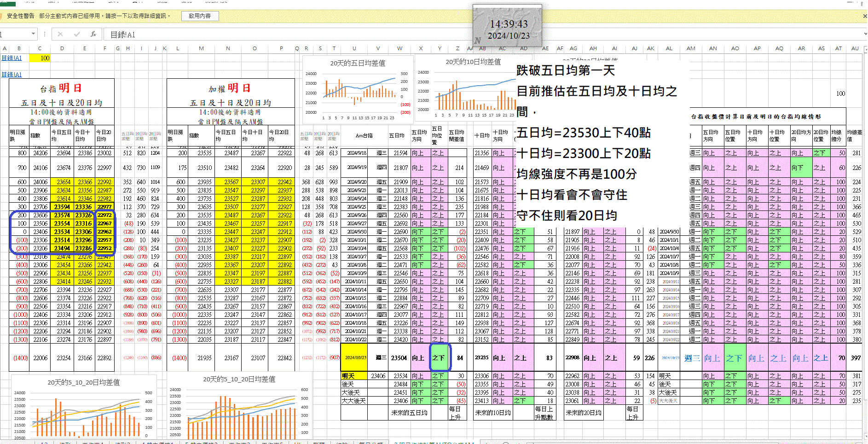Click the 啟用內容 button
The height and width of the screenshot is (444, 868).
point(200,16)
